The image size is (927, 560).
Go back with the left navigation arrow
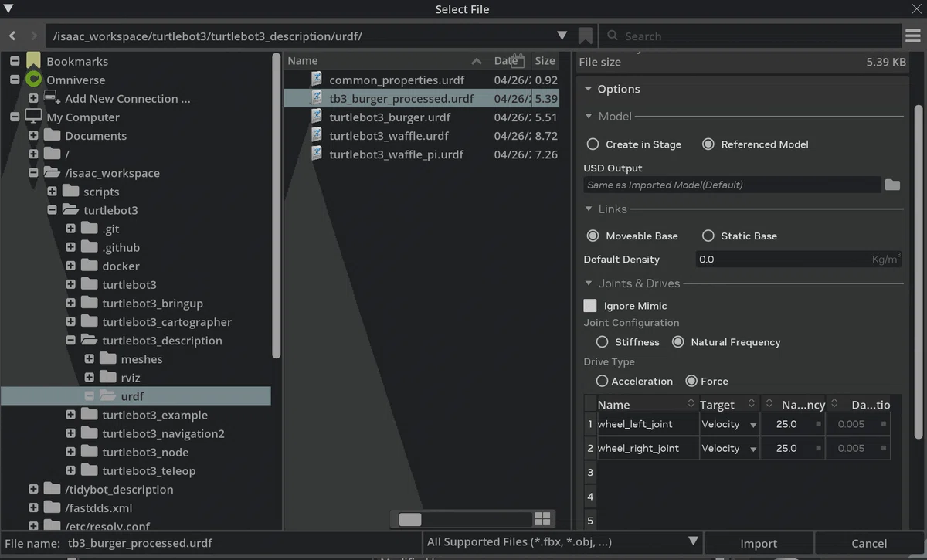click(x=12, y=36)
